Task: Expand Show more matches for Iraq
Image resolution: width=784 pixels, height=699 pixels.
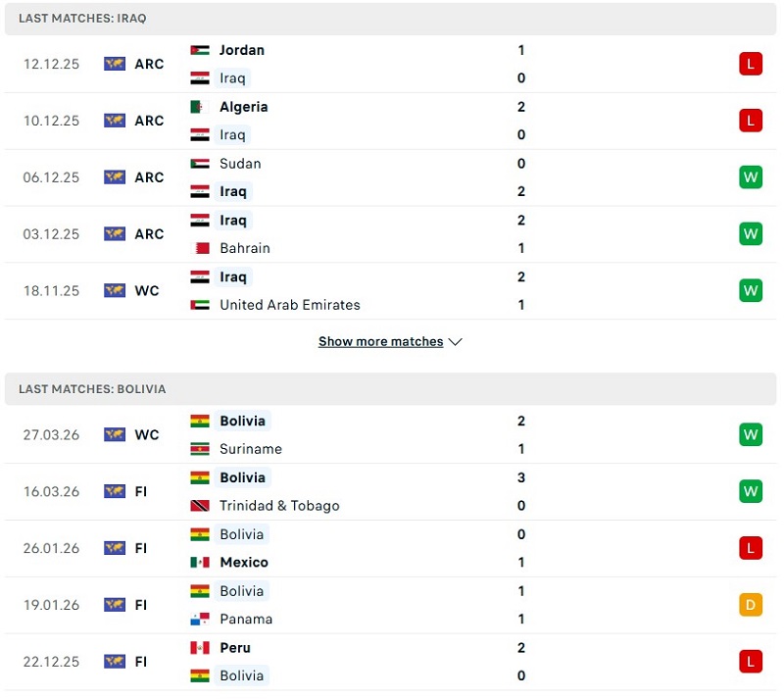Action: point(381,342)
